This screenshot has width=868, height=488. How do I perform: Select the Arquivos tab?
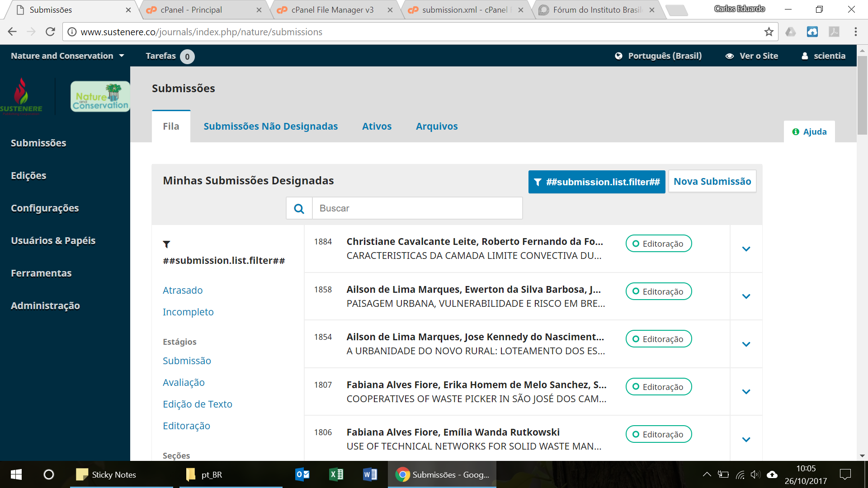pos(437,126)
